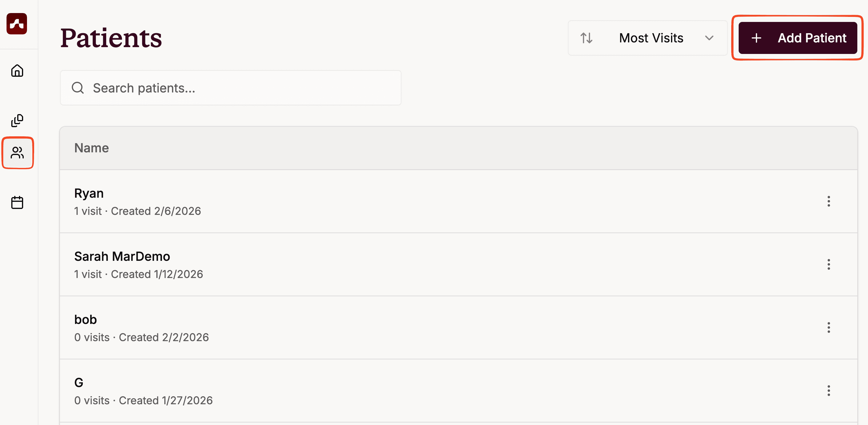The image size is (868, 425).
Task: Open the three-dot menu for G
Action: (829, 391)
